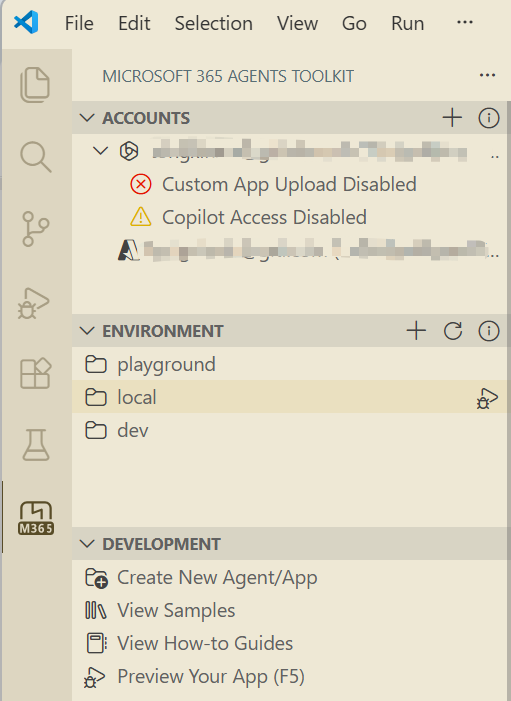The image size is (511, 701).
Task: Select the dev environment
Action: point(290,431)
